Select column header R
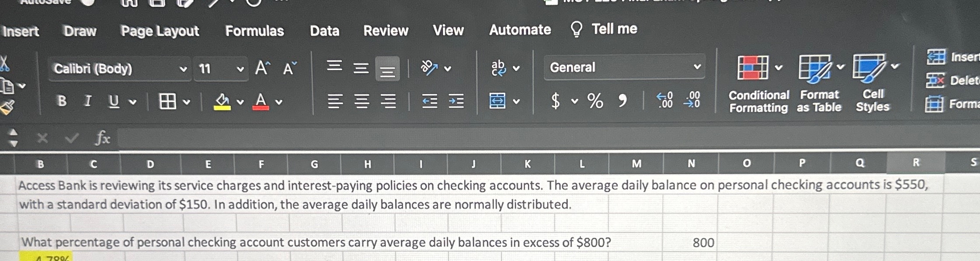Image resolution: width=980 pixels, height=261 pixels. tap(916, 163)
